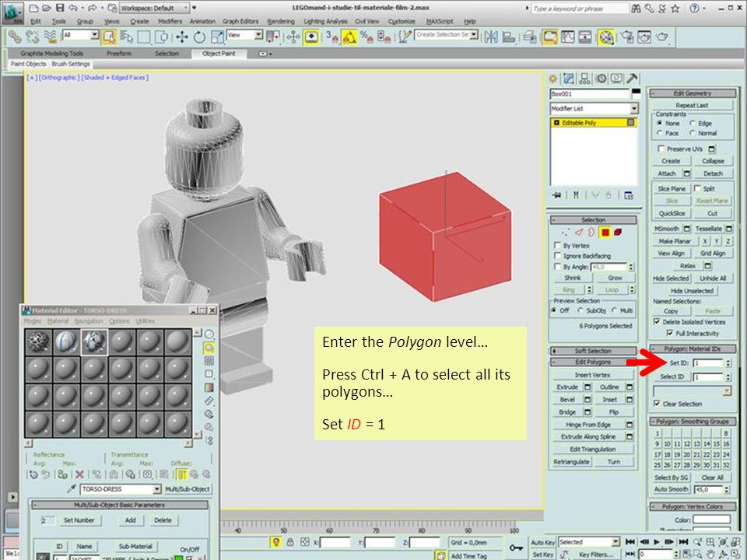Image resolution: width=747 pixels, height=560 pixels.
Task: Uncheck Delete Isolated Vertices
Action: click(657, 322)
